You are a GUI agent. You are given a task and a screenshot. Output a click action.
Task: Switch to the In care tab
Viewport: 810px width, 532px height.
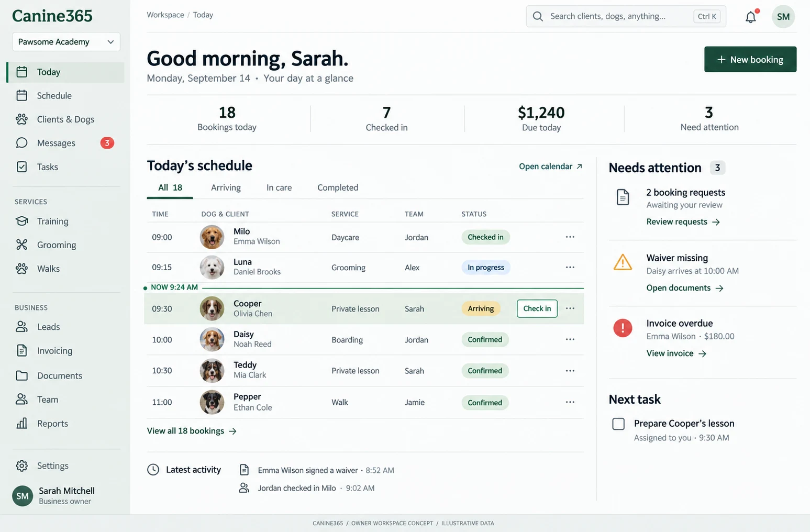point(279,187)
